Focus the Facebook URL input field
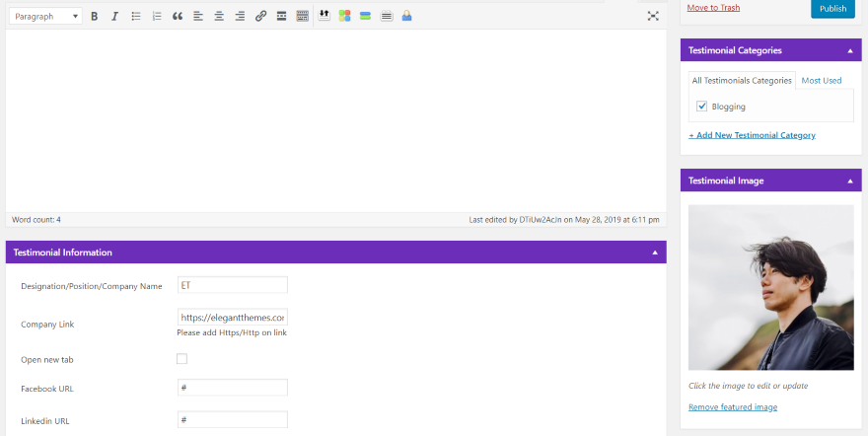The image size is (868, 436). [233, 388]
